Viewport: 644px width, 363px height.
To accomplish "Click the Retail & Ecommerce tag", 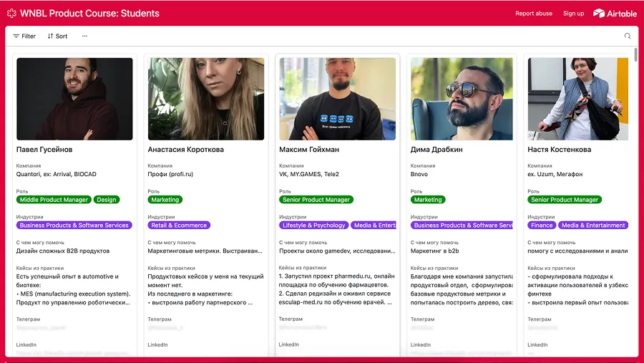I will pyautogui.click(x=179, y=226).
